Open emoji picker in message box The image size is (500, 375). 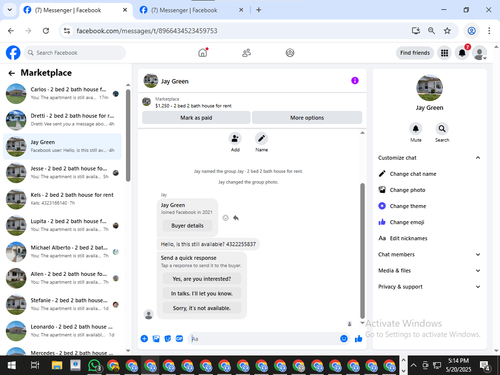(x=344, y=339)
